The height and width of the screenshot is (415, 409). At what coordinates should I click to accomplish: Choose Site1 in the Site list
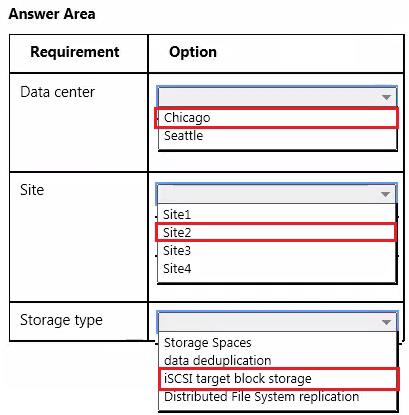177,214
